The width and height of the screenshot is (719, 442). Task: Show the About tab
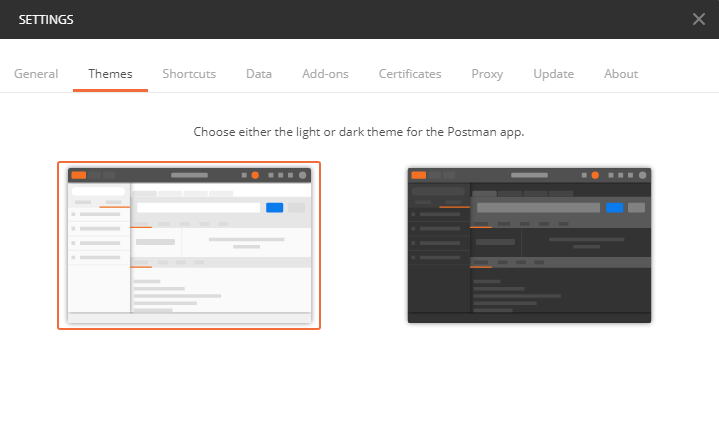point(621,74)
